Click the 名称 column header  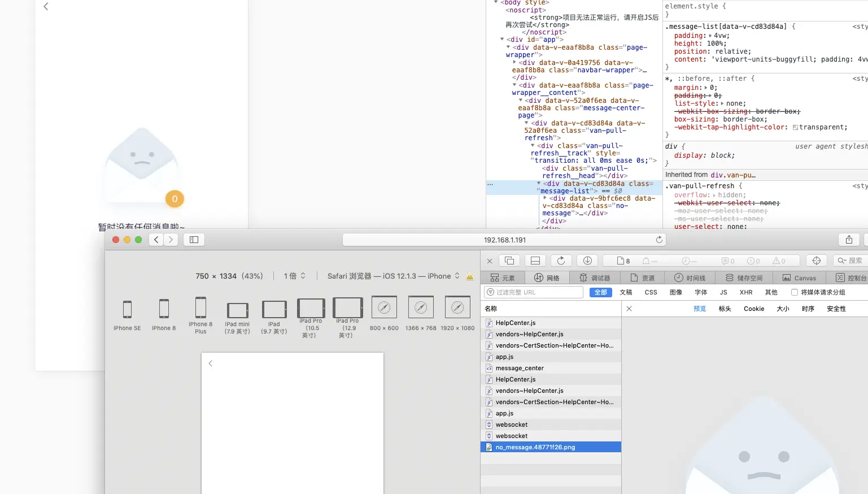551,309
